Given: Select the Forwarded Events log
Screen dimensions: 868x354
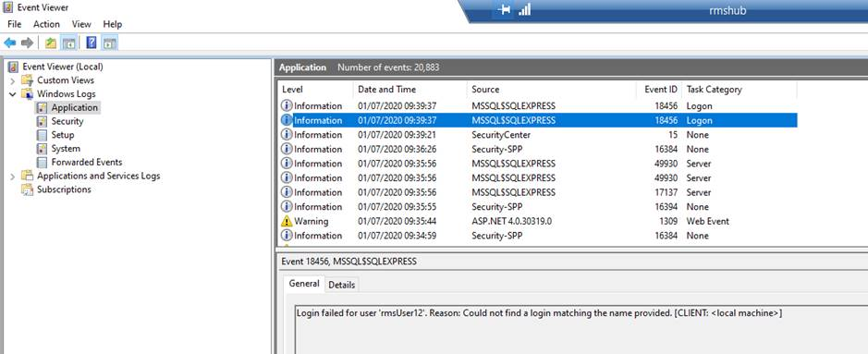Looking at the screenshot, I should click(x=86, y=162).
